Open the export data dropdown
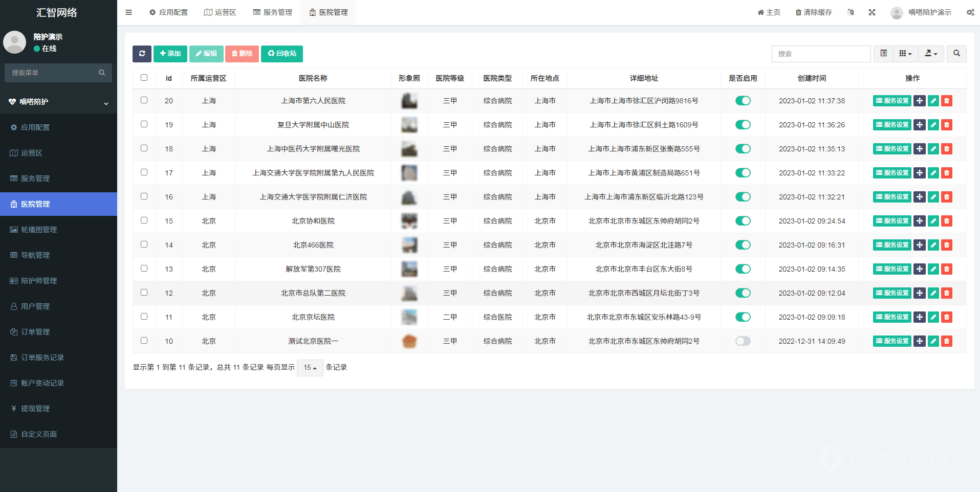 pos(931,54)
